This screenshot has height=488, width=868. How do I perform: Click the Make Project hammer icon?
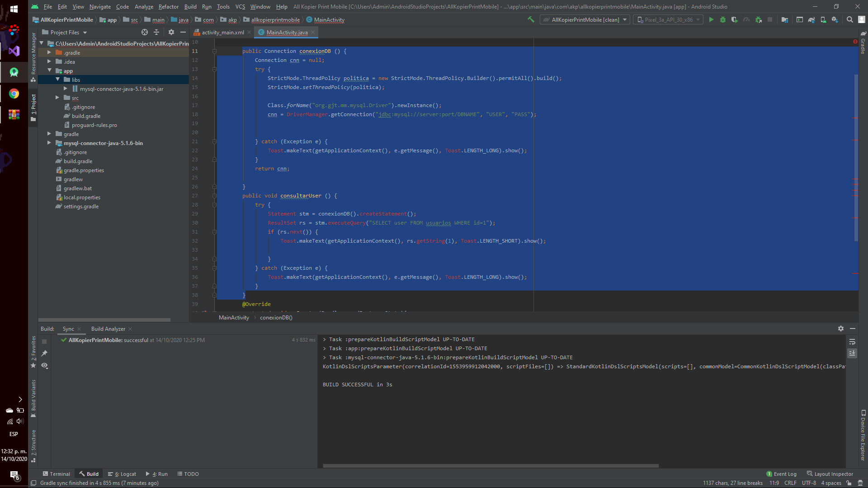coord(531,19)
